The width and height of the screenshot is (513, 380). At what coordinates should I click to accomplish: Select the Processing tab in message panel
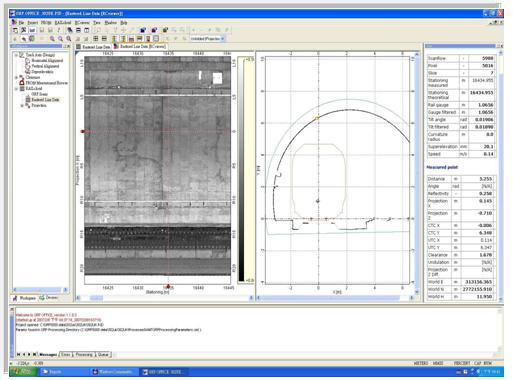point(84,354)
